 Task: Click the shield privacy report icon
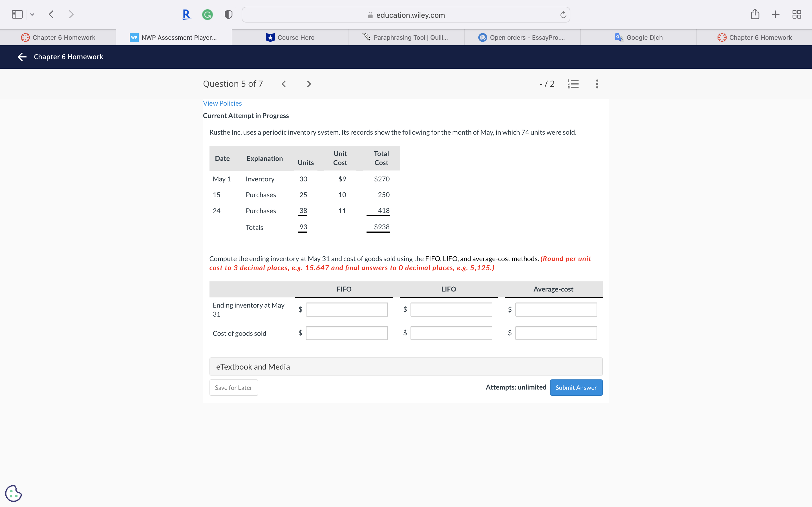click(x=228, y=14)
